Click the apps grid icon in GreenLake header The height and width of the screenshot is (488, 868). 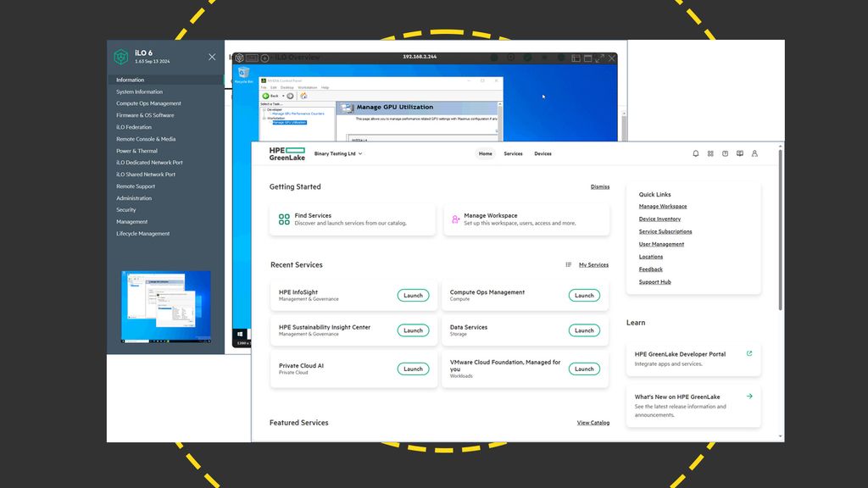(712, 153)
